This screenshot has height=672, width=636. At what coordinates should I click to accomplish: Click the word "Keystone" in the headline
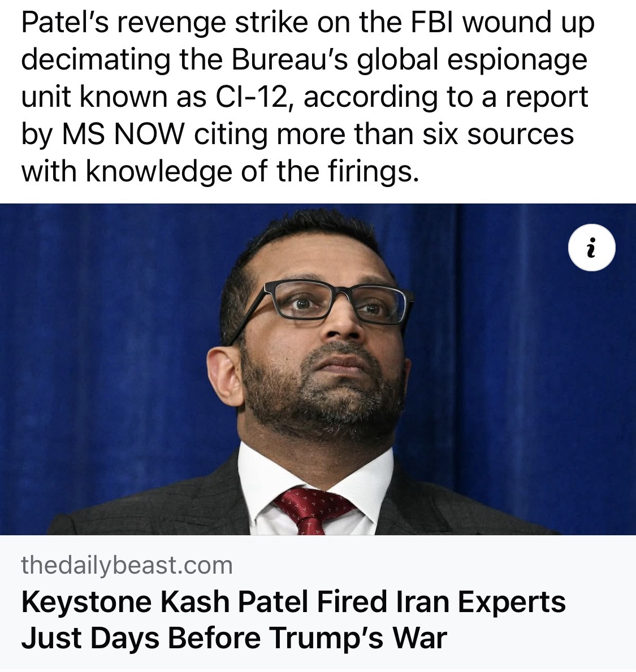(86, 601)
